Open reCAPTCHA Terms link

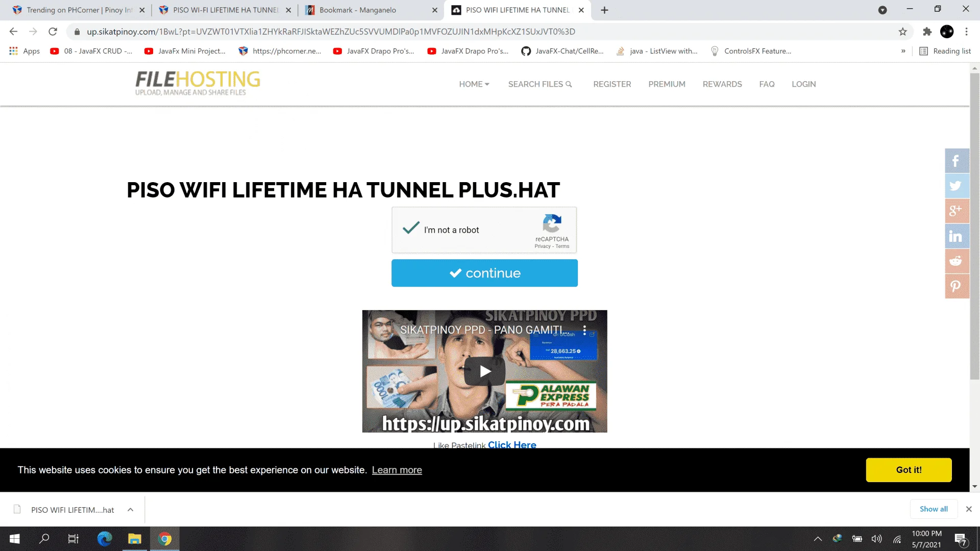point(562,246)
